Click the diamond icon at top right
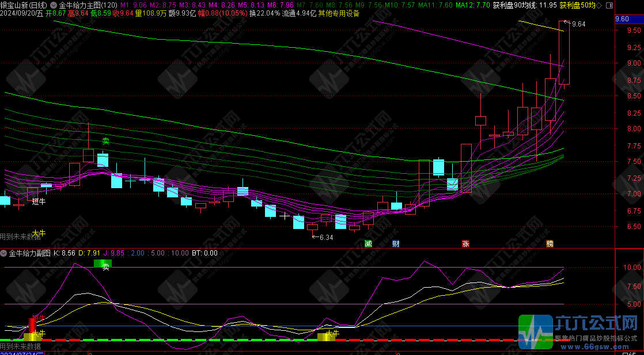This screenshot has width=644, height=355. [601, 5]
